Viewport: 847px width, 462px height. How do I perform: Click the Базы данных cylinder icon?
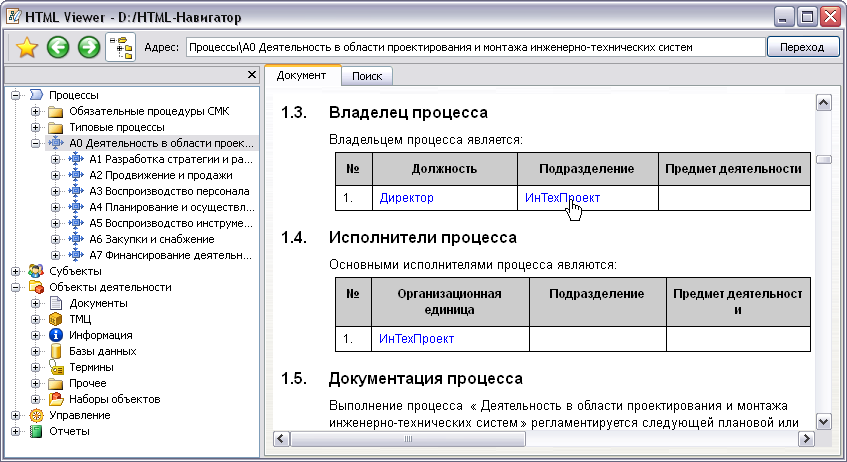(56, 351)
